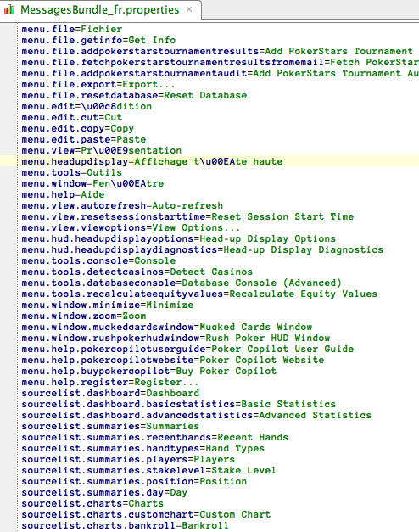Click the line menu.file.resetdatabase=Reset Database
The height and width of the screenshot is (532, 419).
tap(134, 95)
